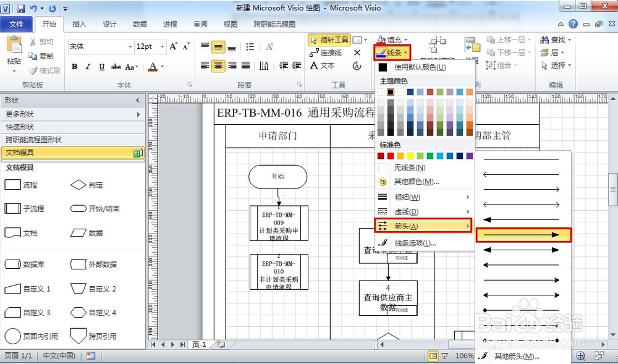
Task: Click the stencil icon on the 文档模具 title bar
Action: (138, 153)
